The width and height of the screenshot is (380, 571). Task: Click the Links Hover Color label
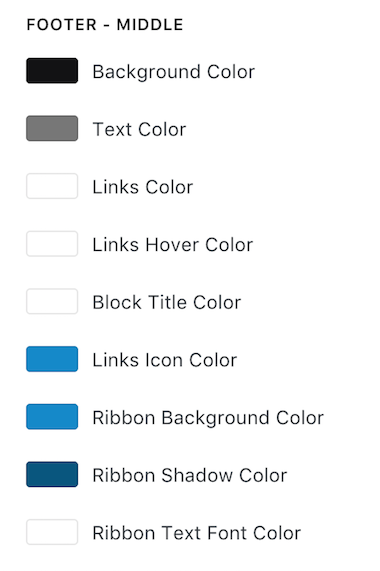[x=173, y=244]
